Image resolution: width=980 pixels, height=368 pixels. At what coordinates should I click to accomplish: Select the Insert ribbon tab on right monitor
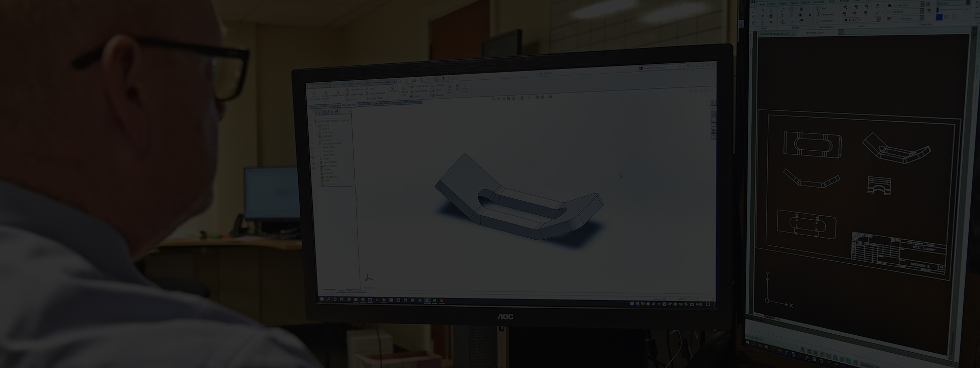coord(772,4)
